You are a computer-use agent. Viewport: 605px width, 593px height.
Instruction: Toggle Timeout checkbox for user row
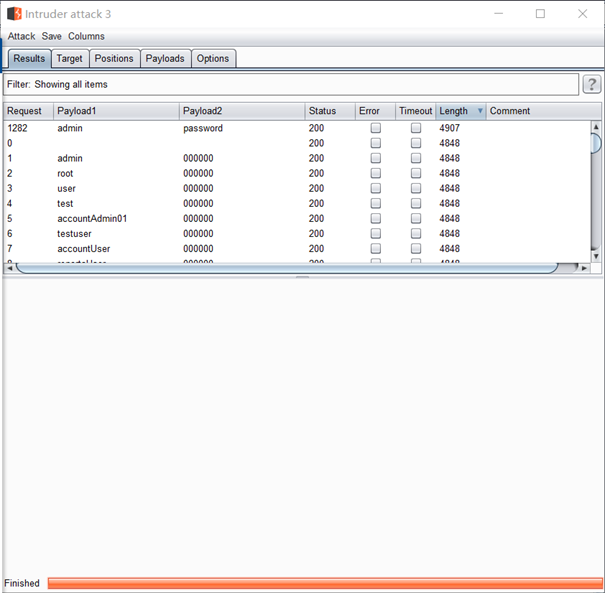point(416,188)
